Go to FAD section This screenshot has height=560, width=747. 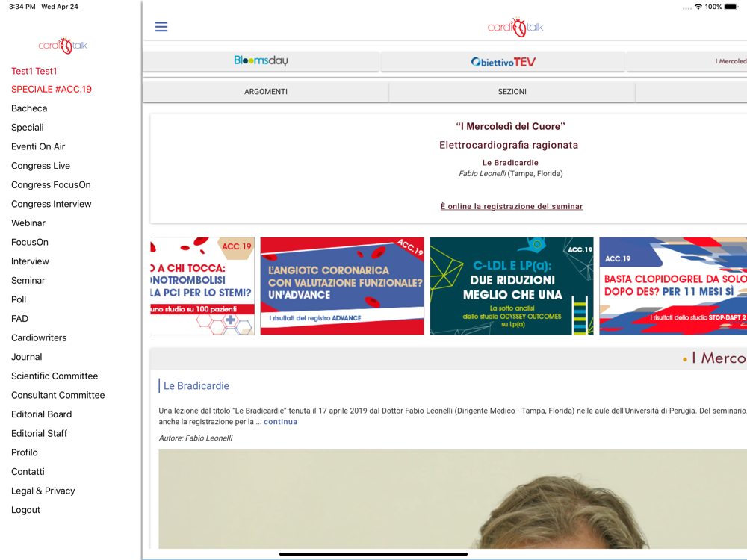(x=19, y=319)
